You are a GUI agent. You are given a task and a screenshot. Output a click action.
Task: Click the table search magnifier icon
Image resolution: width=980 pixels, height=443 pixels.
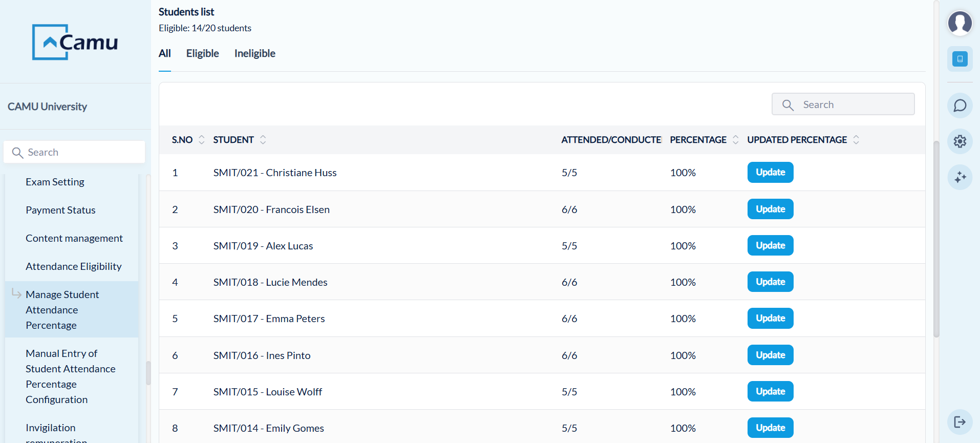[x=788, y=105]
